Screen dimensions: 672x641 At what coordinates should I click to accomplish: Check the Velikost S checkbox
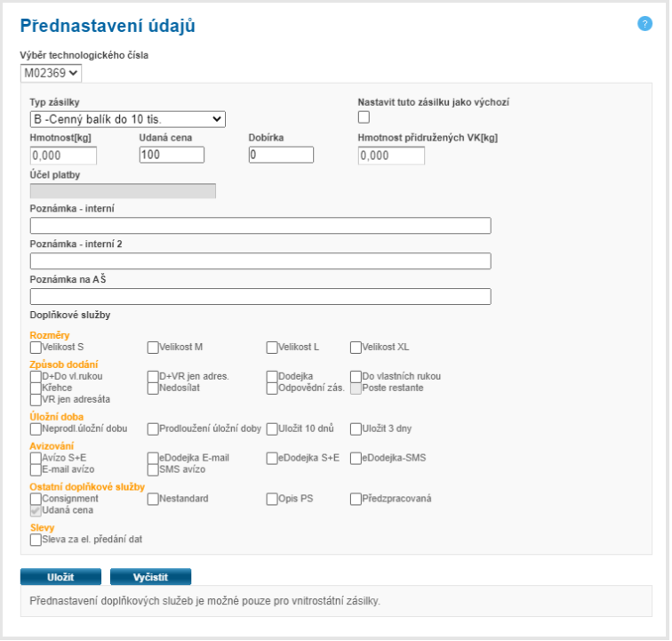pyautogui.click(x=36, y=348)
